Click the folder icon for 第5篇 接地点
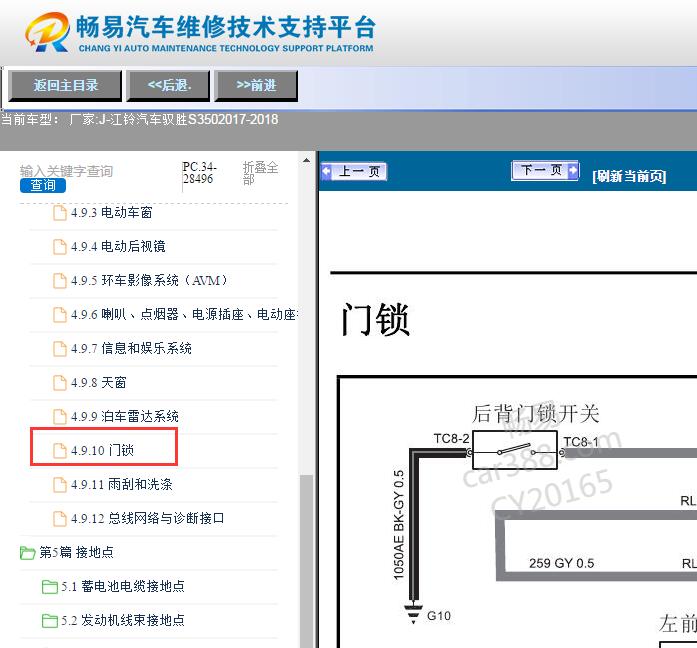Viewport: 697px width, 648px height. coord(28,553)
